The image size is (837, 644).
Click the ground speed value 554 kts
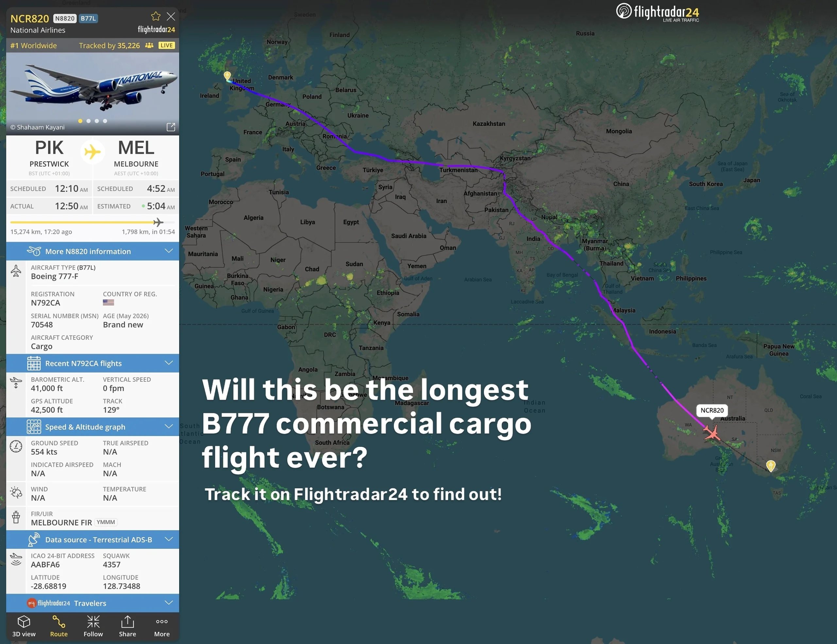44,452
